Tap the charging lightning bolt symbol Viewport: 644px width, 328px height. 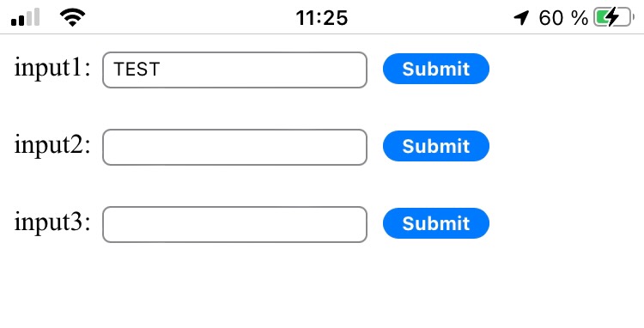tap(613, 18)
